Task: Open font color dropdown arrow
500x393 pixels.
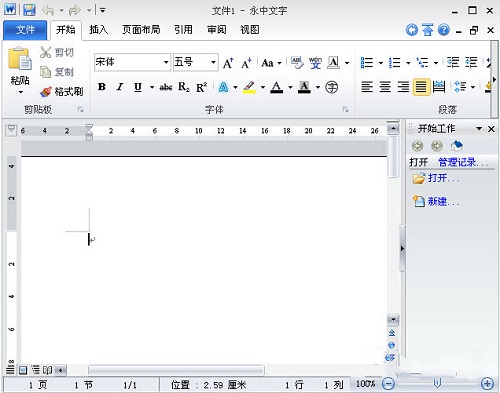Action: point(290,87)
